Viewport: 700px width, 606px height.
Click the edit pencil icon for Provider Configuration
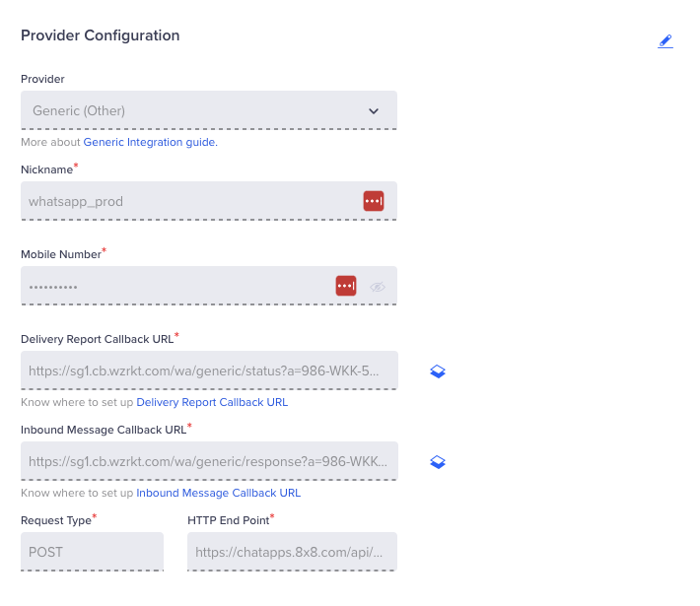665,41
